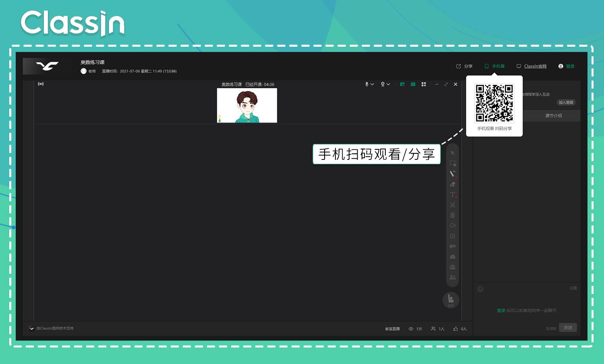Click the teacher cartoon video thumbnail
Viewport: 604px width, 364px height.
click(247, 105)
